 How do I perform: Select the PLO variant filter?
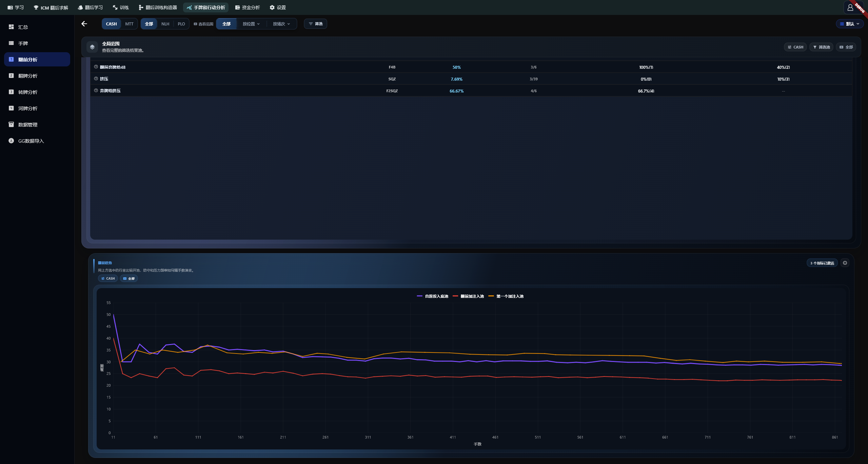coord(181,24)
